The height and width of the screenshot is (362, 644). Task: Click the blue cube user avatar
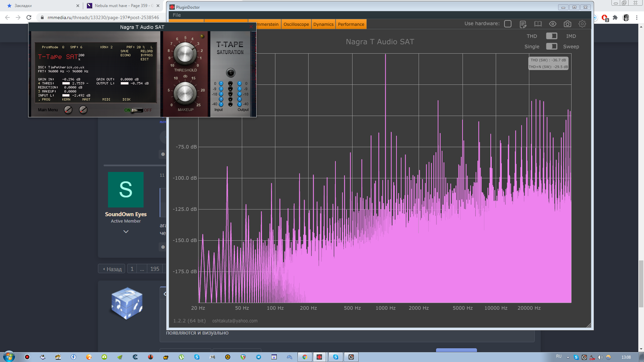[x=127, y=303]
